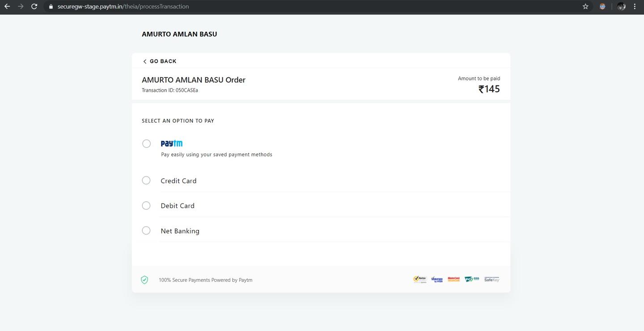The height and width of the screenshot is (331, 644).
Task: Open the Chrome profile avatar
Action: [x=621, y=6]
